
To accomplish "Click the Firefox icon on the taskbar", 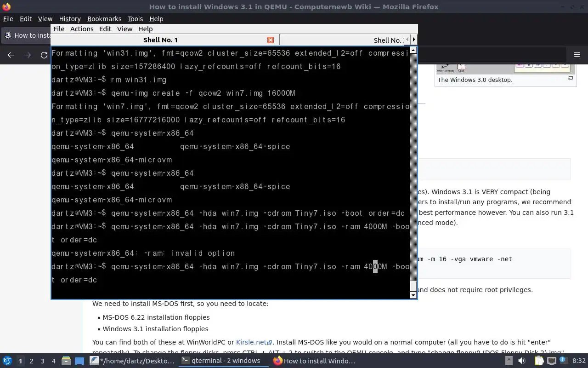I will click(277, 361).
